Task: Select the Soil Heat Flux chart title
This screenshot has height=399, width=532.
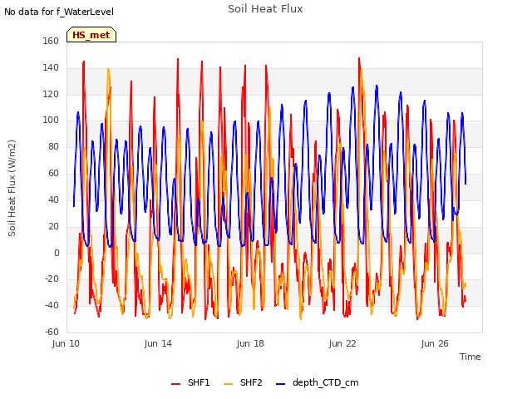Action: point(265,9)
